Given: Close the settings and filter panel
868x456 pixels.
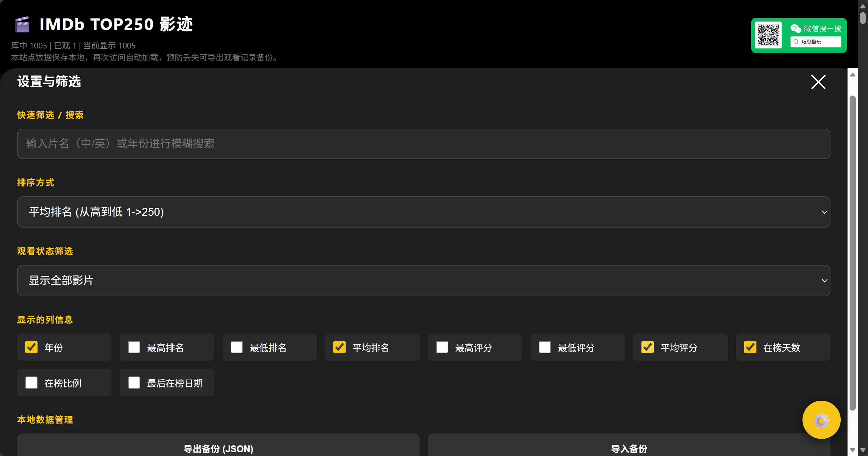Looking at the screenshot, I should 818,82.
